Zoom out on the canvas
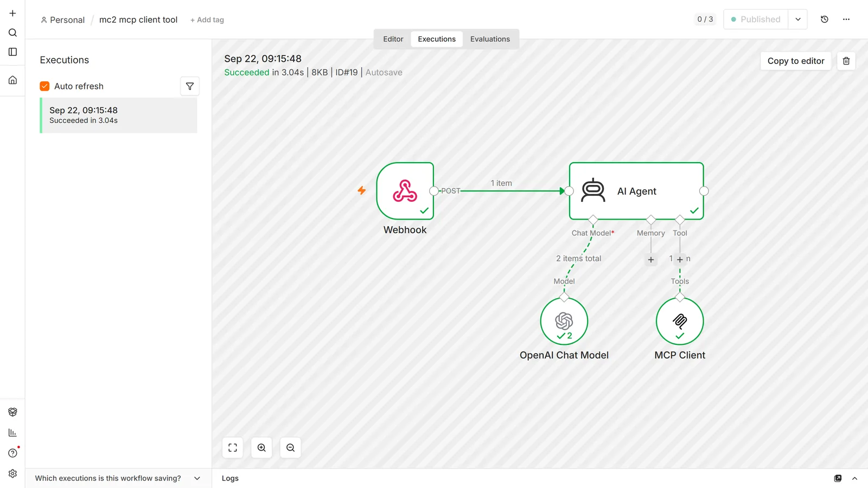 click(x=291, y=448)
